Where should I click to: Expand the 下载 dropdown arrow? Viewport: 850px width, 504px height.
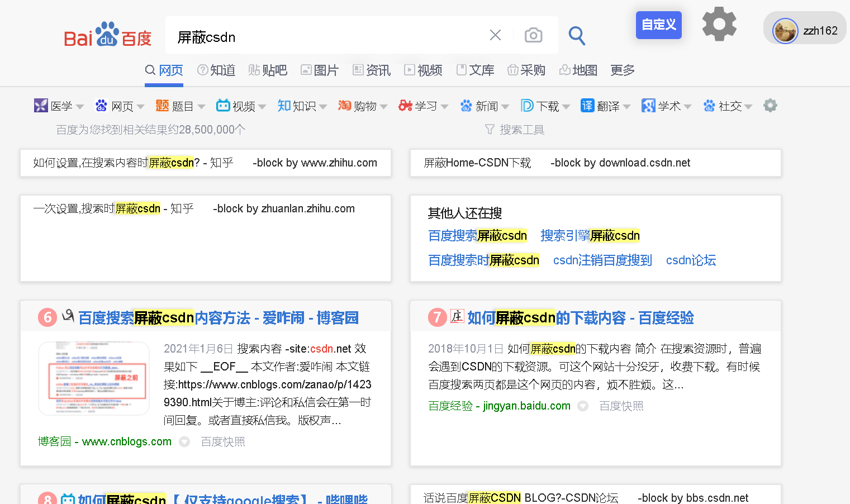click(566, 107)
